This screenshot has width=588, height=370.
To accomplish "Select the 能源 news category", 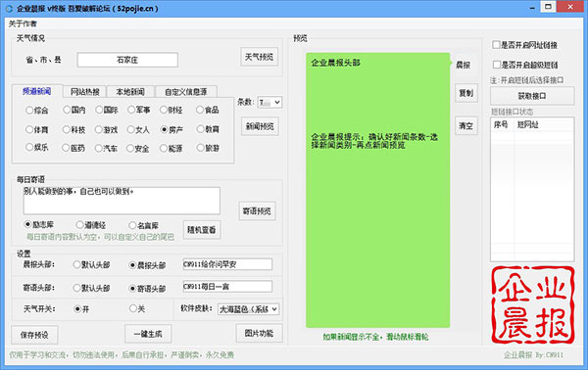I will 171,149.
